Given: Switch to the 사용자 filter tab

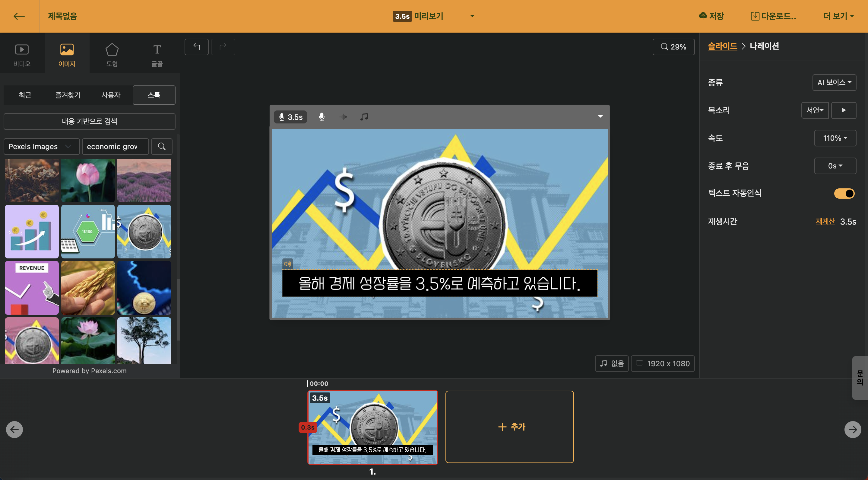Looking at the screenshot, I should pos(111,95).
